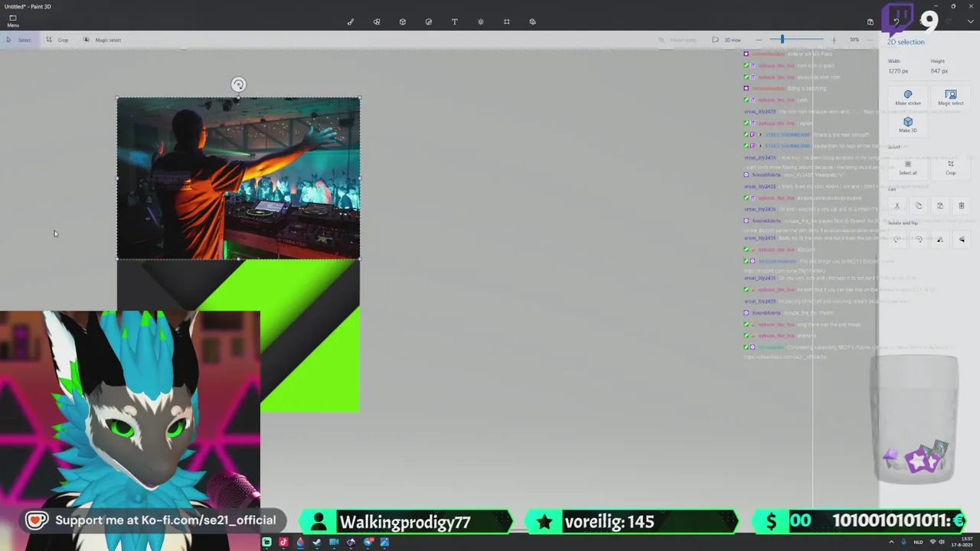
Task: Open the Steam icon in taskbar
Action: (317, 542)
